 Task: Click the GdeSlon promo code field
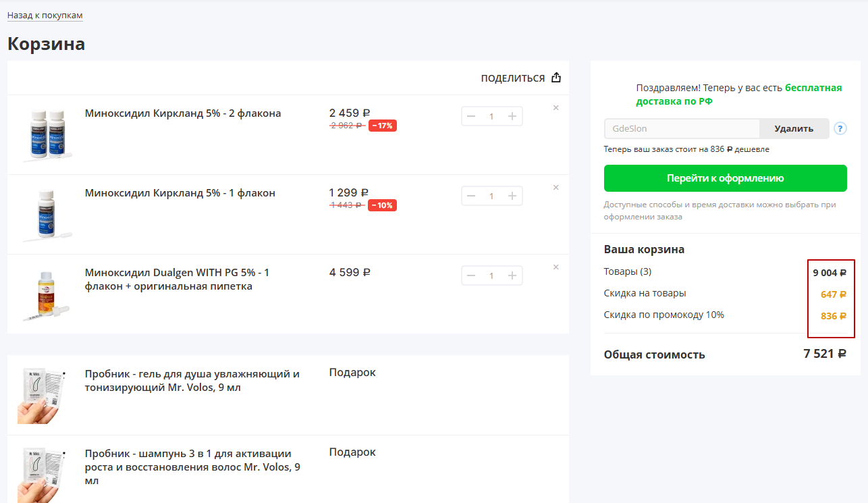pos(682,128)
